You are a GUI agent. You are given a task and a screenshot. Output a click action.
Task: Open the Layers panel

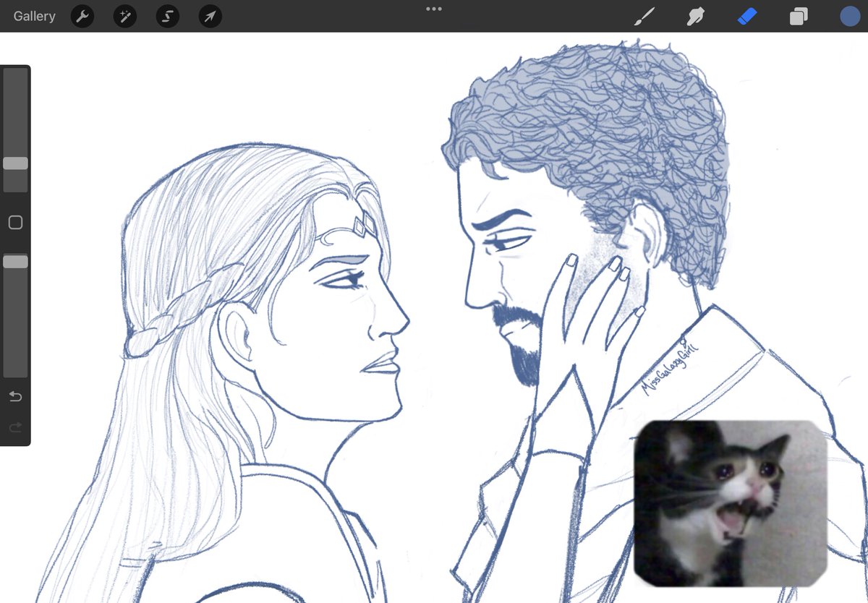(799, 16)
